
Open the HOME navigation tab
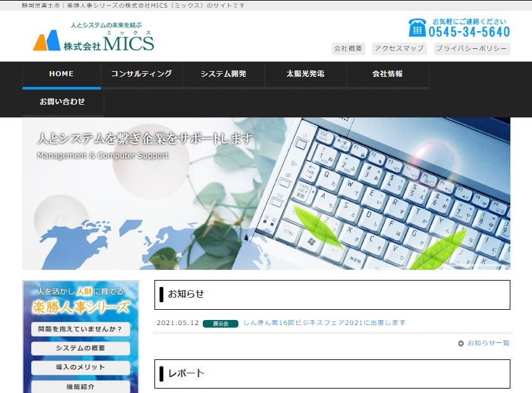pos(60,74)
